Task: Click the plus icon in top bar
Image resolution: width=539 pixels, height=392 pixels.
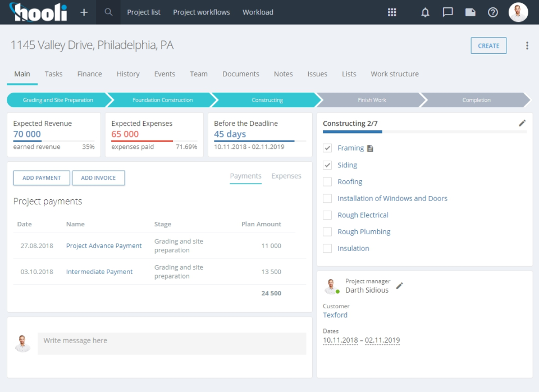Action: (84, 12)
